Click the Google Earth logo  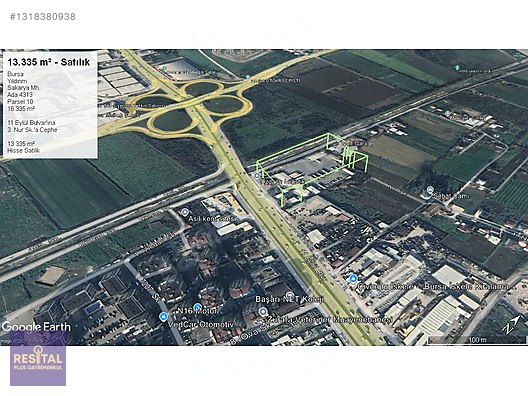point(36,327)
